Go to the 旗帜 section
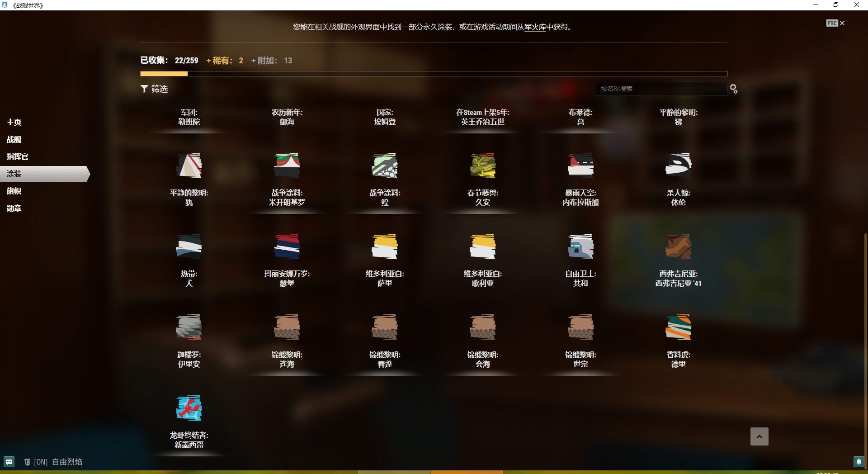The width and height of the screenshot is (868, 474). [x=14, y=191]
